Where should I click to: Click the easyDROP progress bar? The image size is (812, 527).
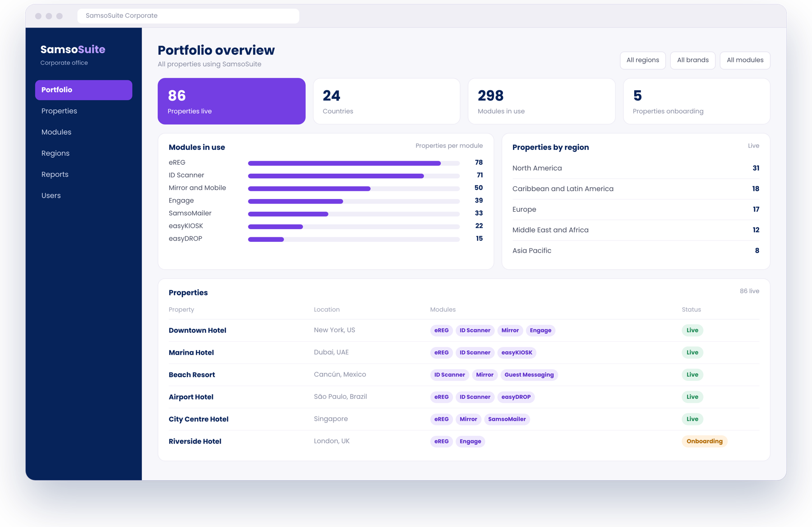pos(354,239)
